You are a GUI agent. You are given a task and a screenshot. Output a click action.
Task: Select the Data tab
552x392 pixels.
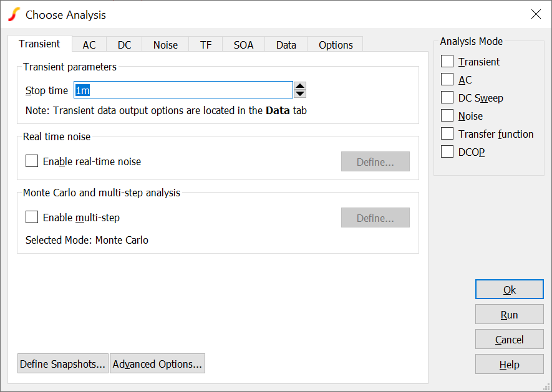286,45
